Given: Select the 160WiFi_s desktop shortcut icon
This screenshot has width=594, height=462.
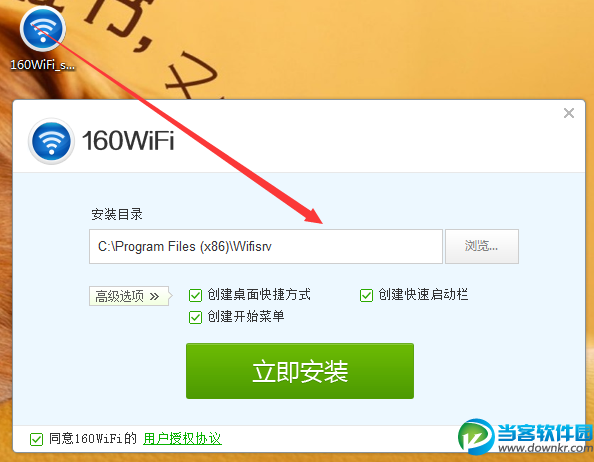Looking at the screenshot, I should pos(42,28).
